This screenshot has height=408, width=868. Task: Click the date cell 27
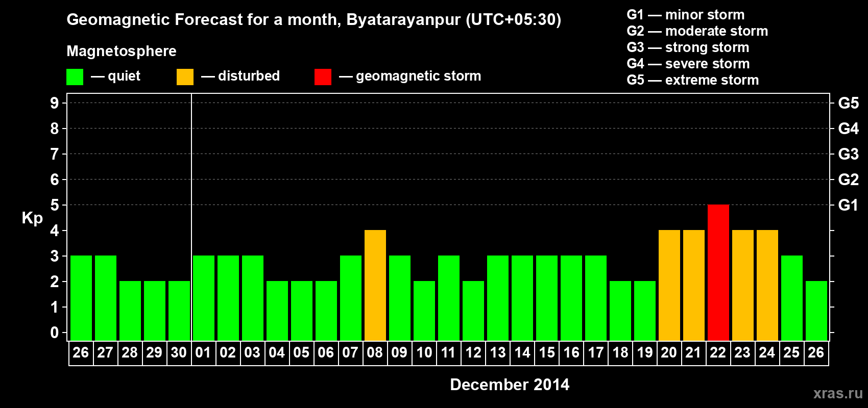105,353
